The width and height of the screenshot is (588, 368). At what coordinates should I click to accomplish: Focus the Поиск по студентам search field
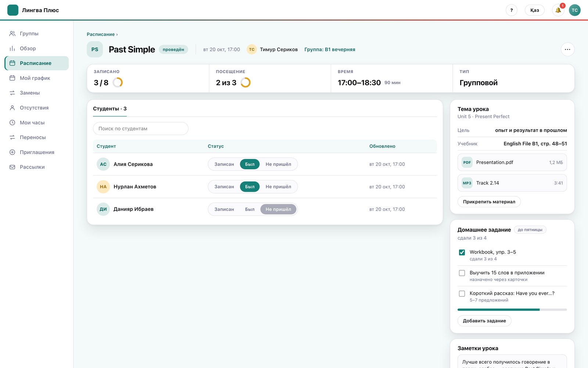(141, 128)
